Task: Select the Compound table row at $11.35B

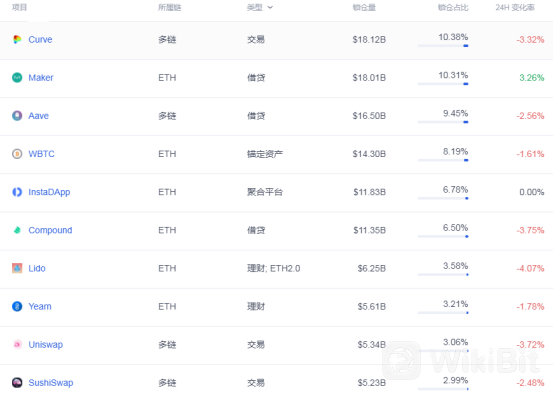Action: tap(277, 231)
